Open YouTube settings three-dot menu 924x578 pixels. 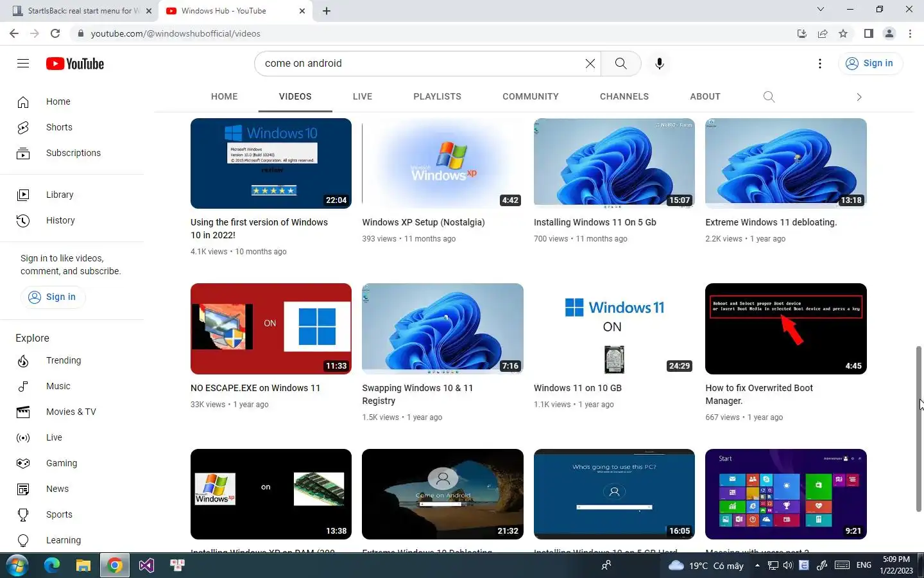819,64
